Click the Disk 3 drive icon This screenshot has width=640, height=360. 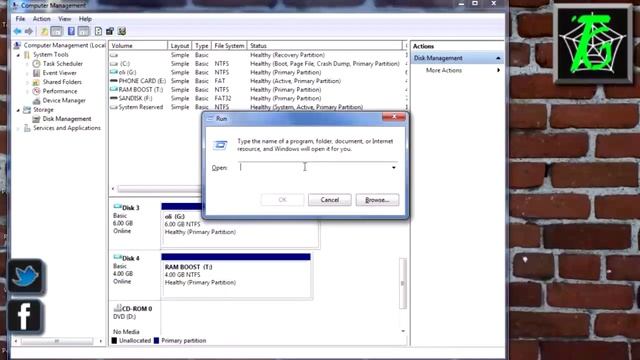pyautogui.click(x=118, y=207)
